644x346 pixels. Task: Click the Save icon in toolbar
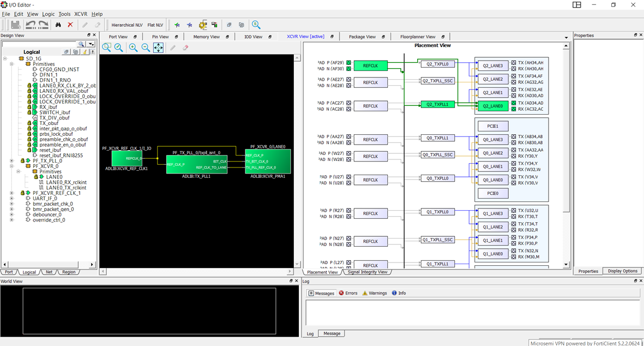(16, 25)
